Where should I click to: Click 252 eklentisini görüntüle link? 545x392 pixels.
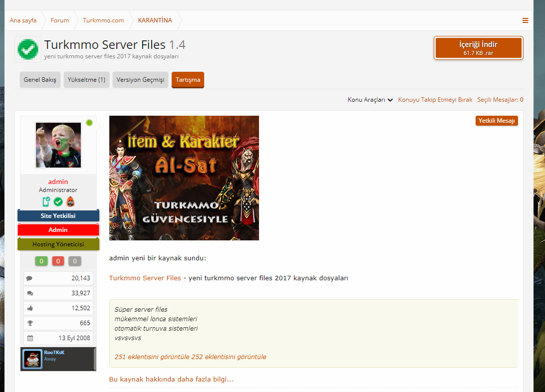point(229,357)
